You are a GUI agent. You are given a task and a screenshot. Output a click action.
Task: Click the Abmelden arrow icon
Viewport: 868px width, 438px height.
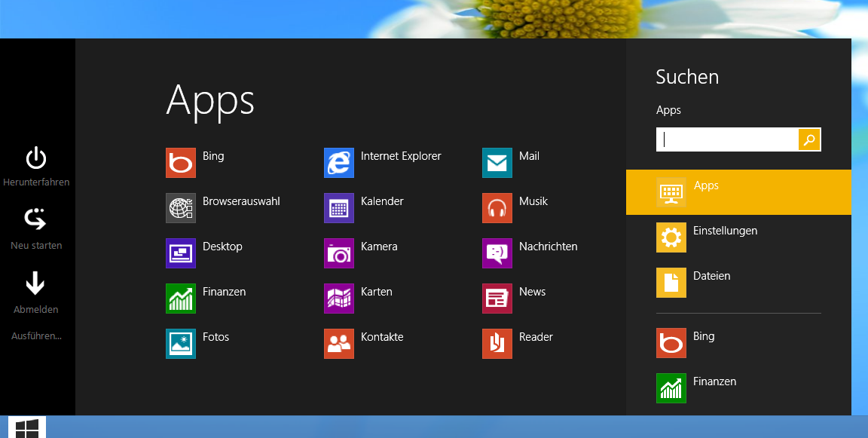click(35, 283)
